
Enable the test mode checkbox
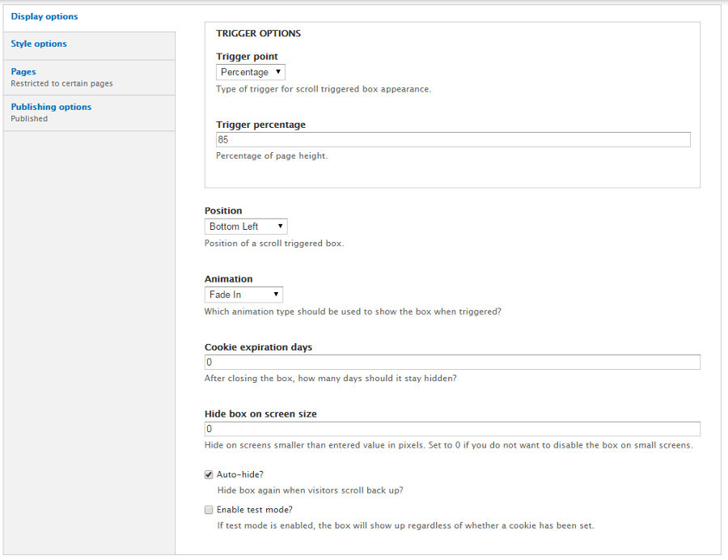tap(209, 510)
